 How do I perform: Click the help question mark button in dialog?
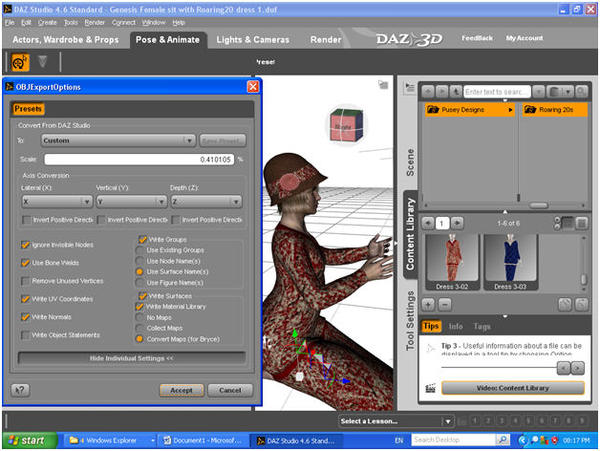20,390
